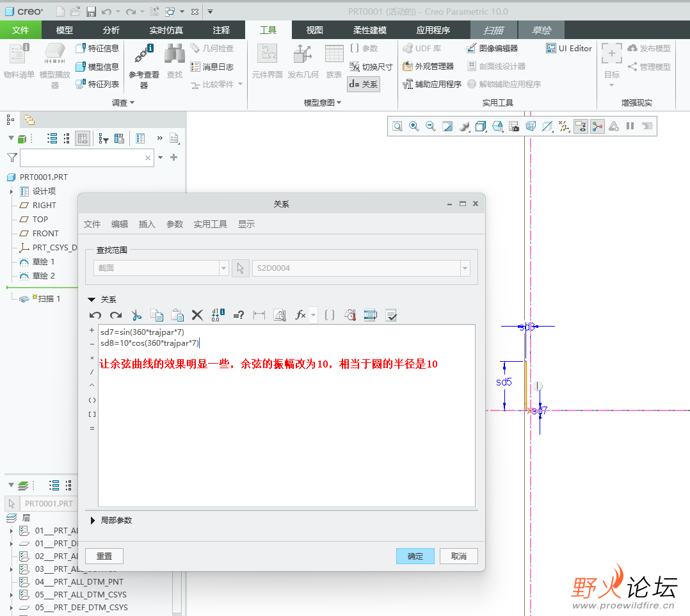Select PRT0001.PRT root in model tree
Image resolution: width=690 pixels, height=616 pixels.
pyautogui.click(x=38, y=177)
